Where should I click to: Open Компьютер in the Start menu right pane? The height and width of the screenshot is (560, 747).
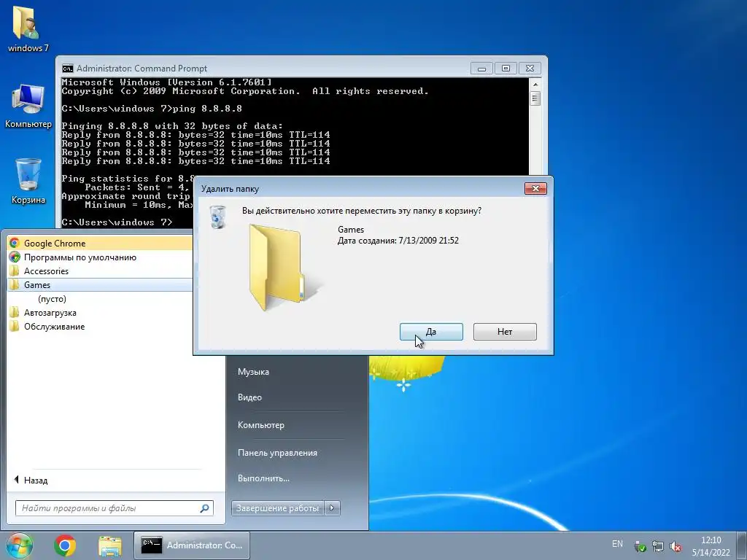261,425
